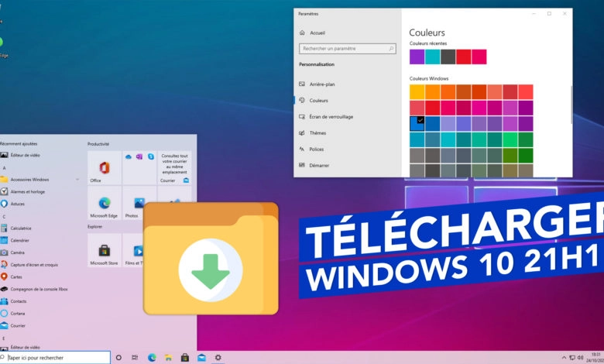604x364 pixels.
Task: Click the Productivité group title
Action: tap(98, 144)
